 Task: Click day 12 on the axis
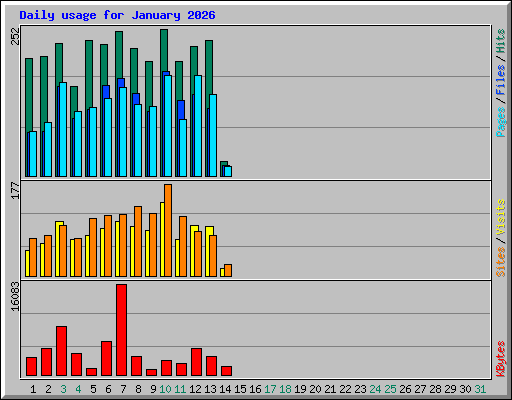[x=195, y=389]
